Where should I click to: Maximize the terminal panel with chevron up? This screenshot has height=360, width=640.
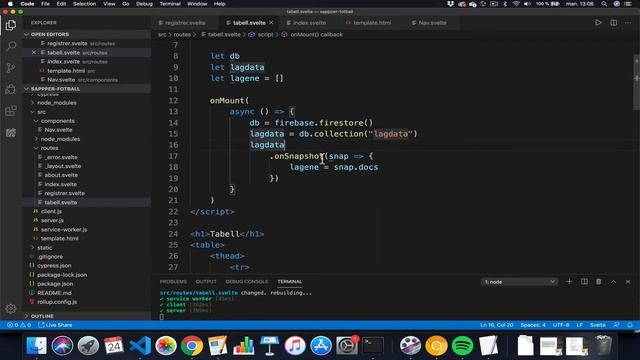coord(613,282)
